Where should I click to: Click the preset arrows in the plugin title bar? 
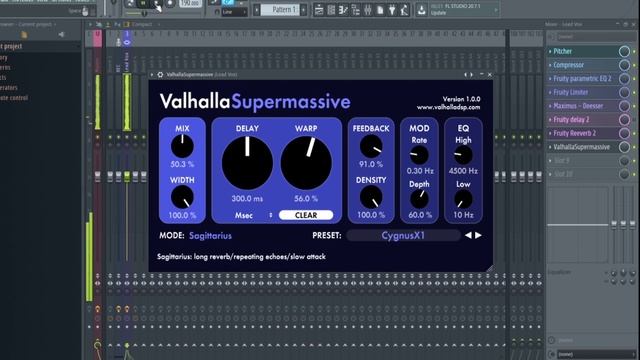tap(469, 75)
